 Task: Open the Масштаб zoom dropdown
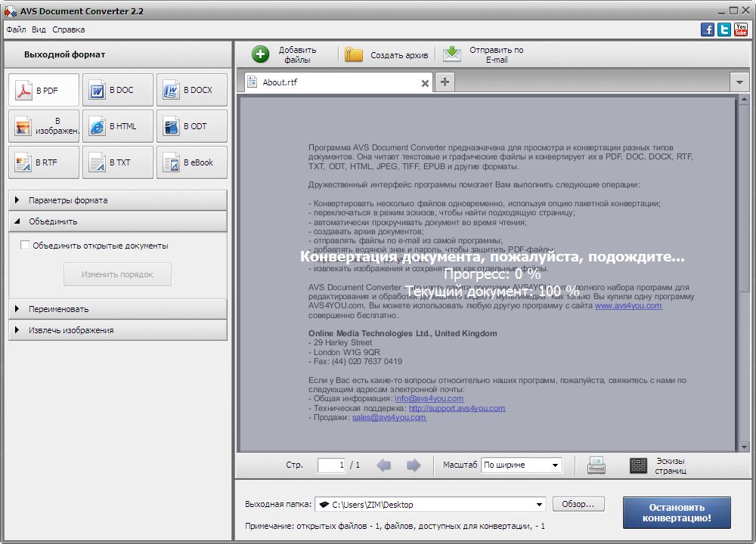[522, 465]
